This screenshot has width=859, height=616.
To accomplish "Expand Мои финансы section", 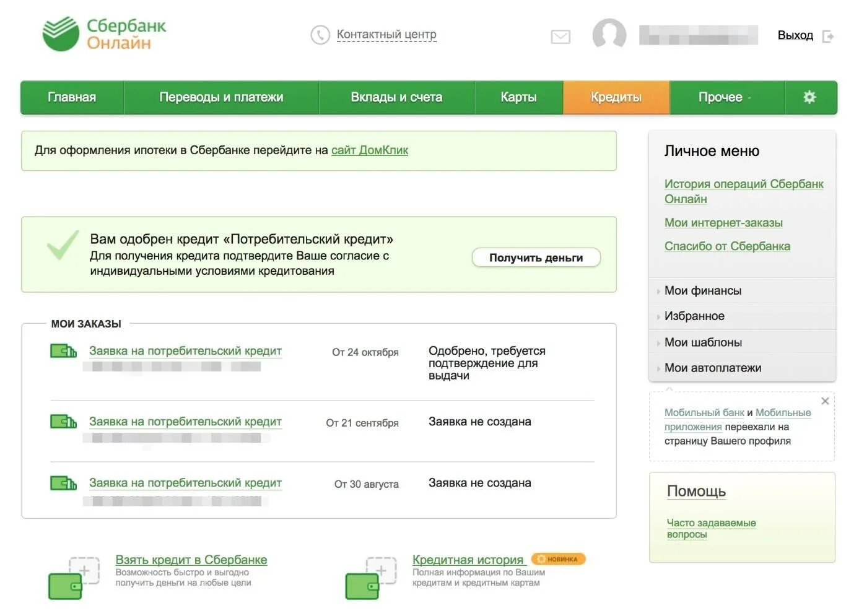I will (742, 291).
